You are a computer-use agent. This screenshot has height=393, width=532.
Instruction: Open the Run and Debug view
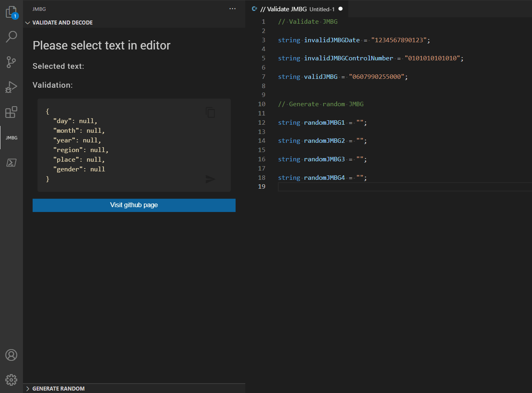click(11, 87)
